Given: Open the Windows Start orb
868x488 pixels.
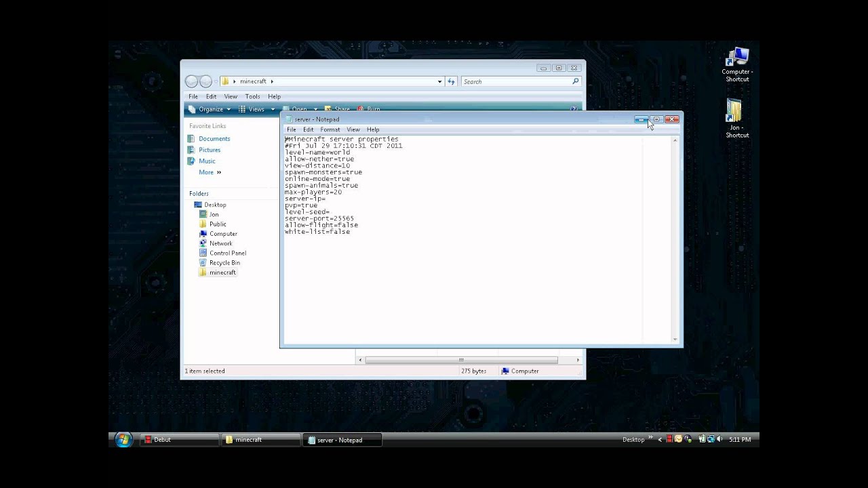Looking at the screenshot, I should [x=123, y=439].
